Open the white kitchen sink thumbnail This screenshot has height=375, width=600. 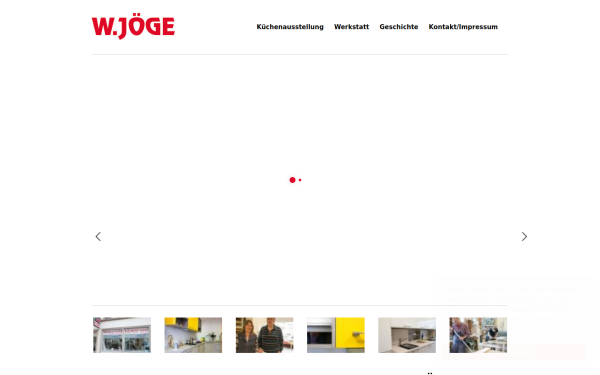(407, 335)
